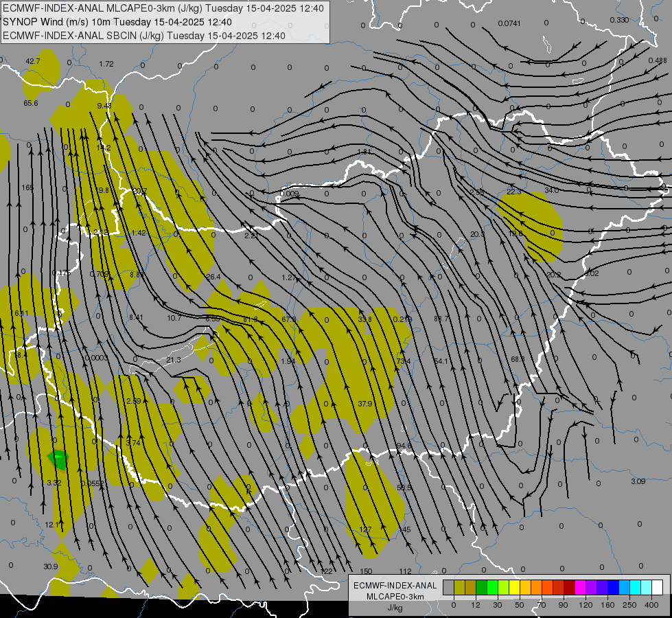
Task: Click the legend tick label 12
Action: pyautogui.click(x=476, y=605)
